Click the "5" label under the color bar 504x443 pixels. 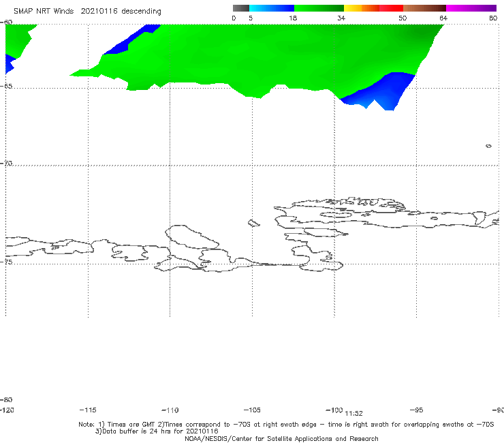(x=251, y=18)
